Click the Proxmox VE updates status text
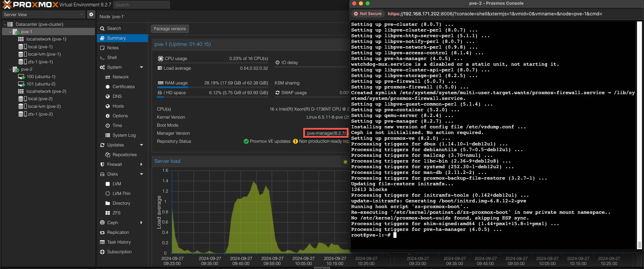Viewport: 644px width, 269px height. [x=270, y=141]
